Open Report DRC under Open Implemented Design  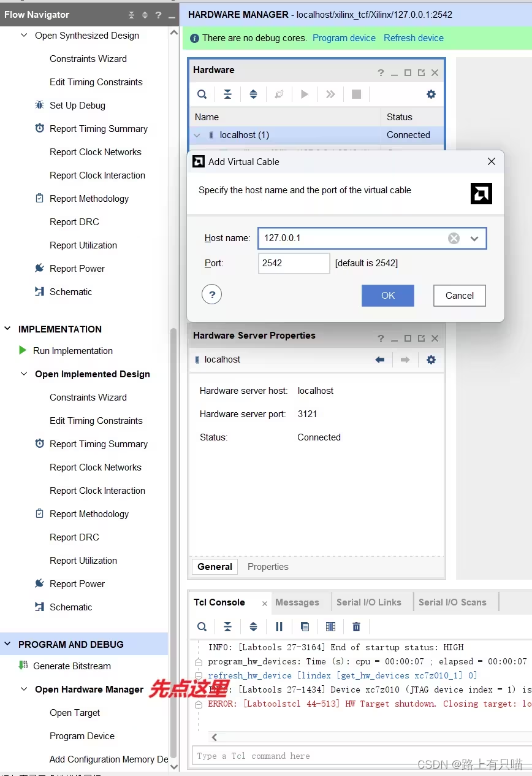pos(74,537)
